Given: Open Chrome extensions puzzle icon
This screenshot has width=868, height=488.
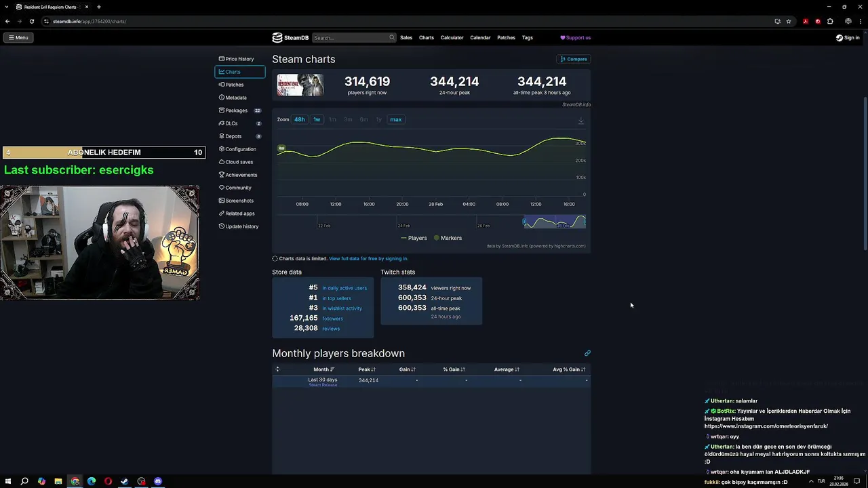Looking at the screenshot, I should pos(830,21).
